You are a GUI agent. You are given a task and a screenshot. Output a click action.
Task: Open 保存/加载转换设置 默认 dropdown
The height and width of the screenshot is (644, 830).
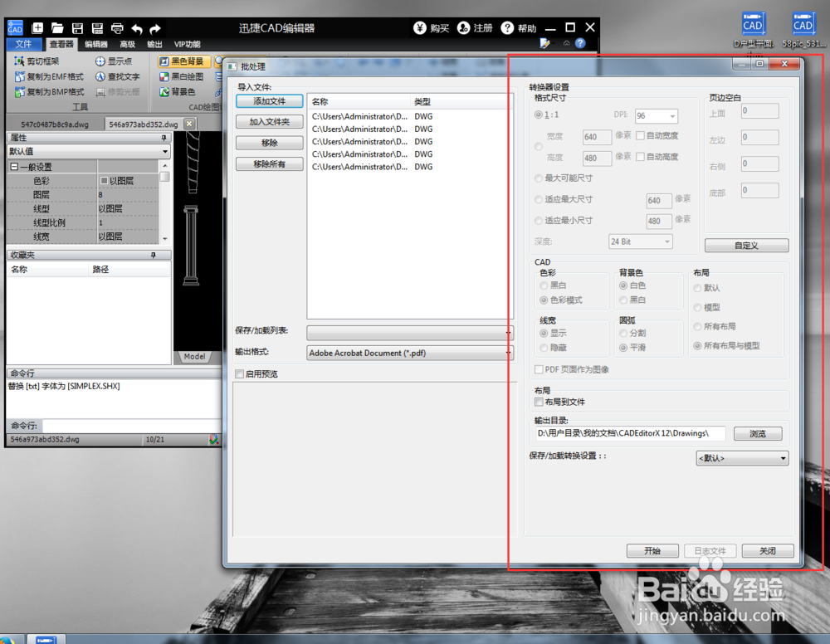pos(741,458)
